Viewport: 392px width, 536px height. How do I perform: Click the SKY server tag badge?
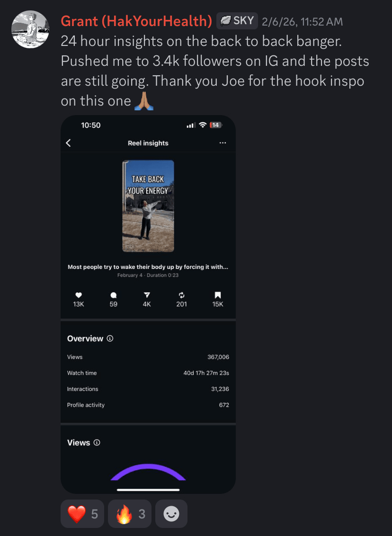[x=237, y=21]
